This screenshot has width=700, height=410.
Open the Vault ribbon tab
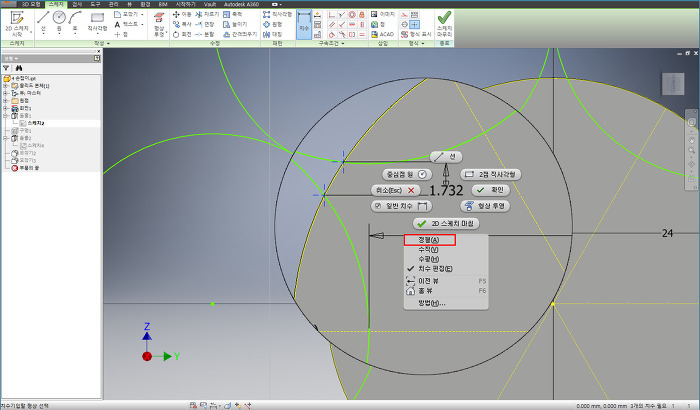click(210, 4)
